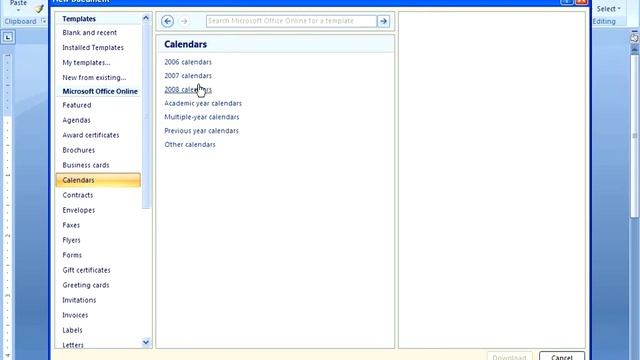
Task: Open 2006 calendars
Action: 188,62
